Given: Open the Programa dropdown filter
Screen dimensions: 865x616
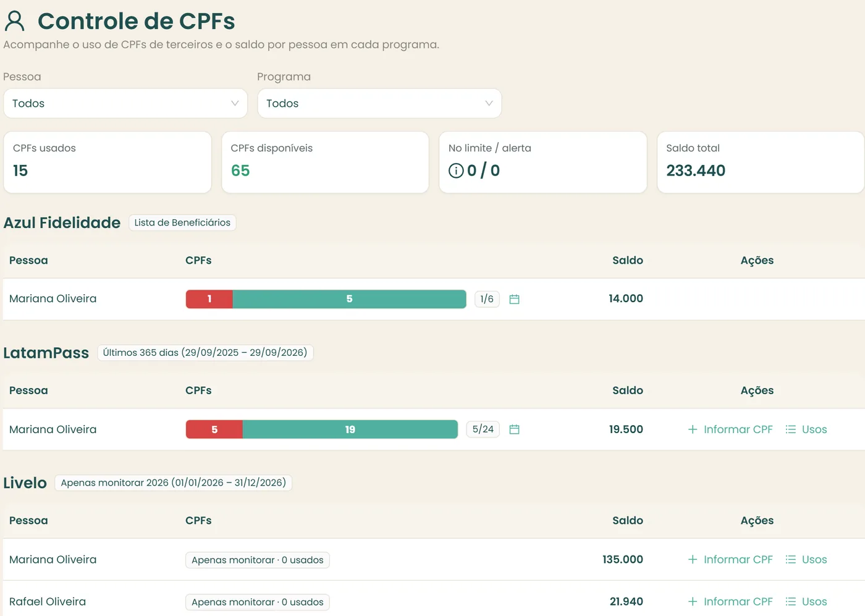Looking at the screenshot, I should pyautogui.click(x=379, y=103).
